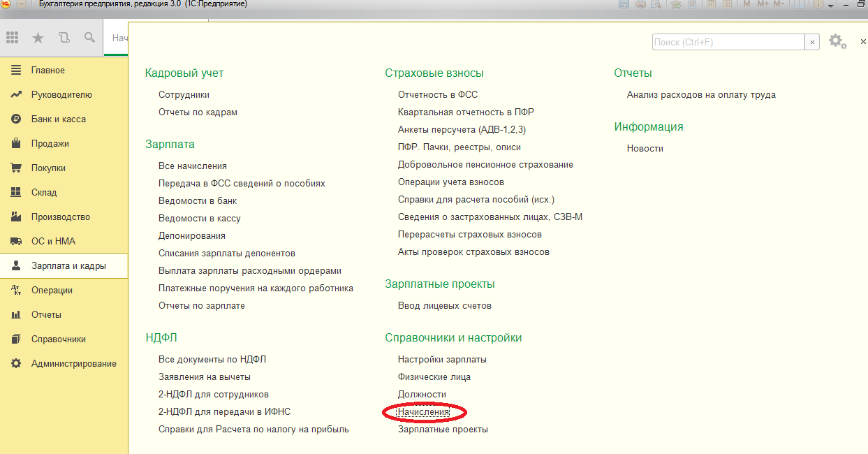Click the M+ memory button
Viewport: 868px width, 454px height.
(763, 3)
